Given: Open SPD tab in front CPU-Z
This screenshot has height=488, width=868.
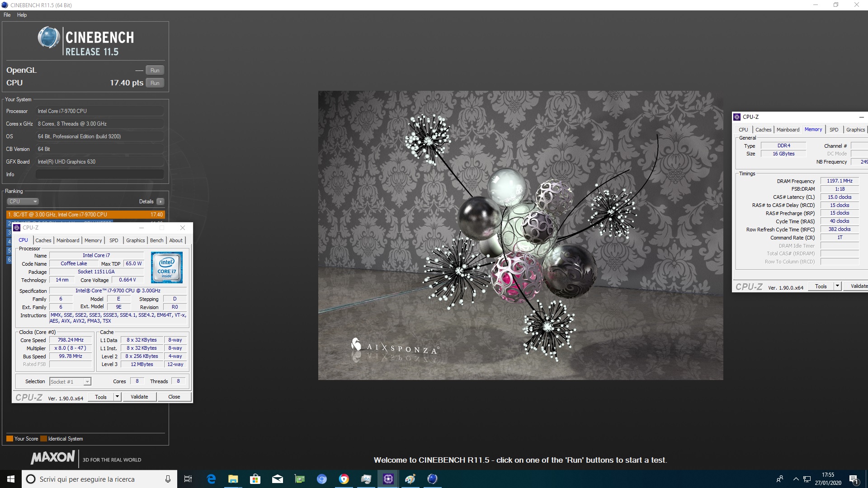Looking at the screenshot, I should coord(114,240).
